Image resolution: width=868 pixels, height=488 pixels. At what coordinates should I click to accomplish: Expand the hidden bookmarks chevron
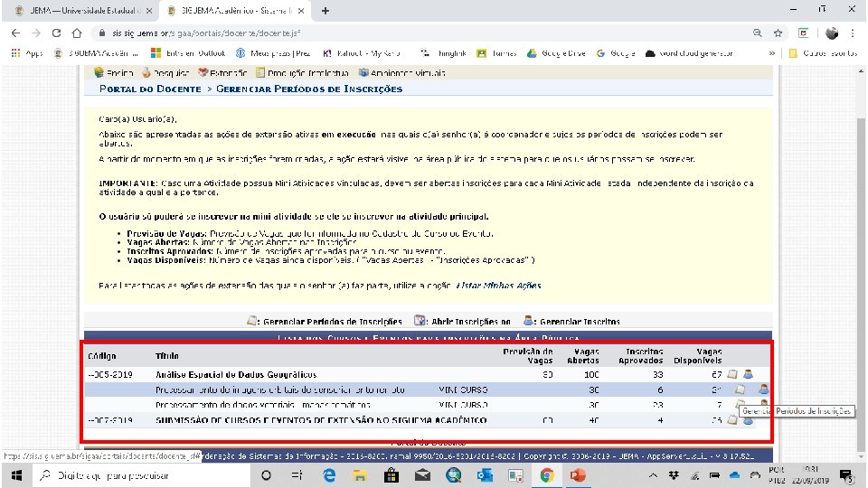click(771, 53)
